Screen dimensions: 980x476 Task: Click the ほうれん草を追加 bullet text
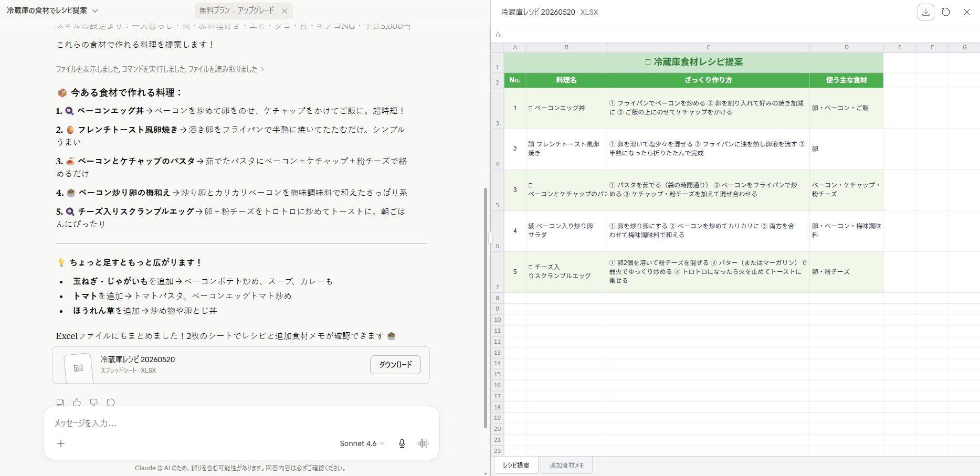tap(145, 311)
